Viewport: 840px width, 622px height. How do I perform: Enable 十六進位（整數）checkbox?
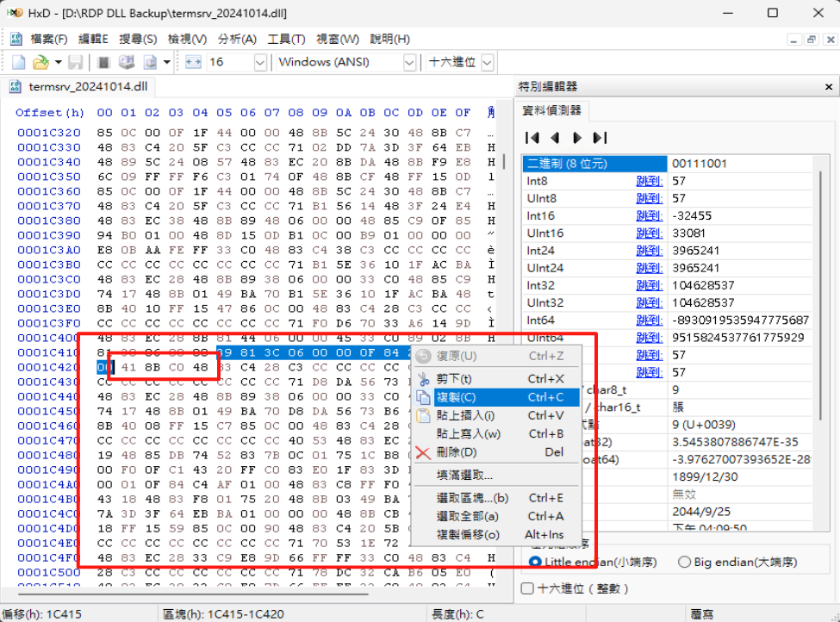pyautogui.click(x=527, y=588)
